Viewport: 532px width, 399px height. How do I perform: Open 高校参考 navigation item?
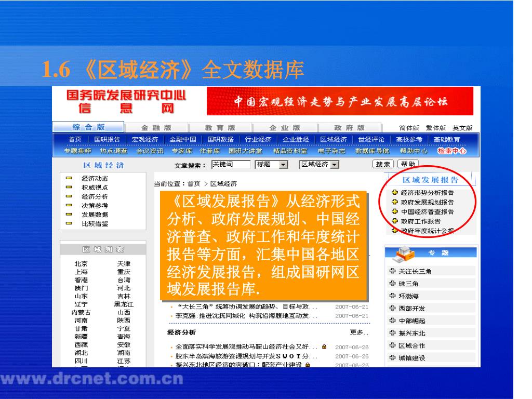(409, 139)
